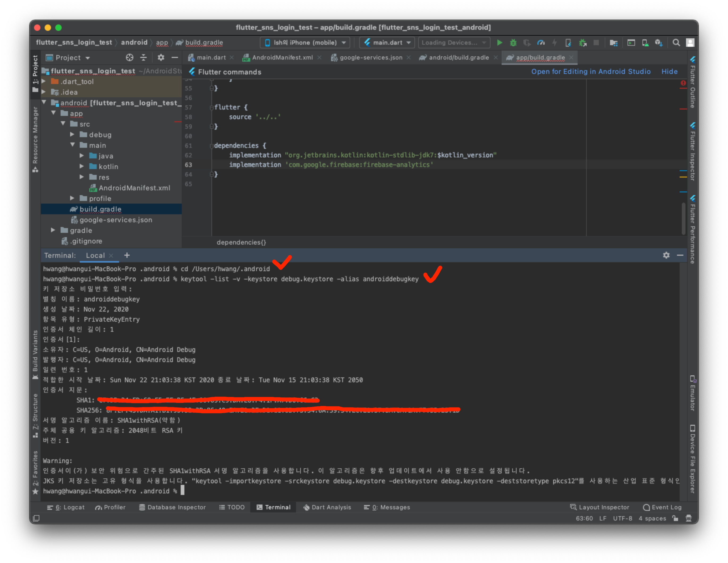The image size is (728, 563).
Task: Toggle the Dart Analysis tool window
Action: coord(327,507)
